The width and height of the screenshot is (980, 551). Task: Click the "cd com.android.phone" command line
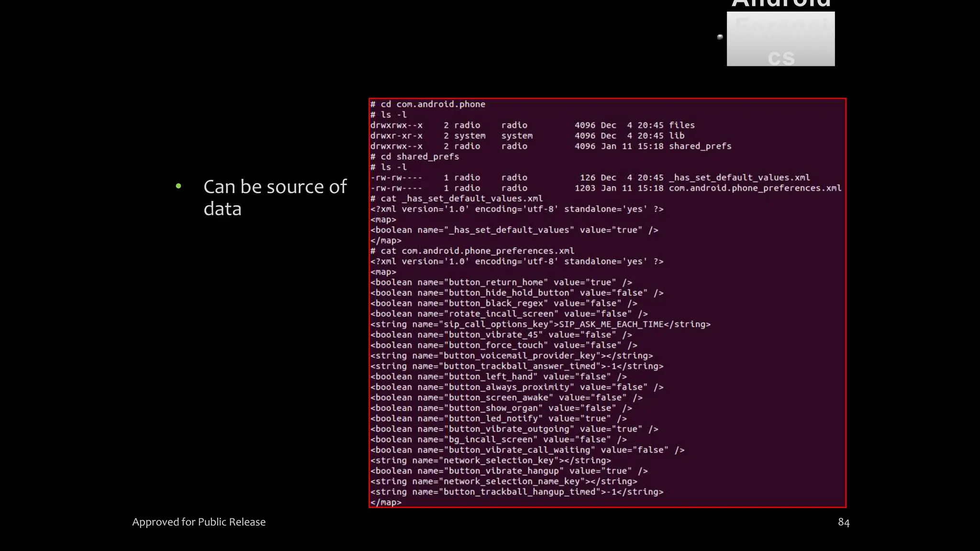click(x=428, y=104)
